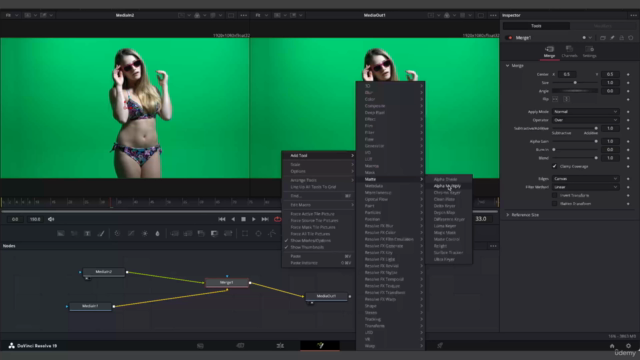
Task: Click Line Up All Tools To Grid
Action: [318, 187]
